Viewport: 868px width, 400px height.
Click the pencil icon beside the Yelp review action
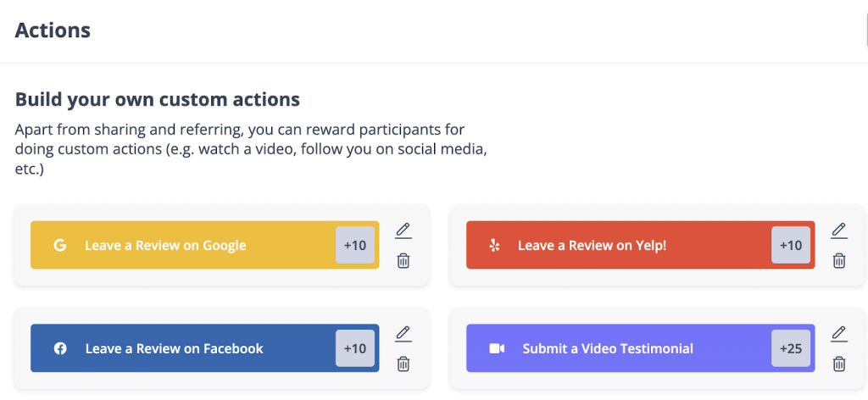[839, 231]
